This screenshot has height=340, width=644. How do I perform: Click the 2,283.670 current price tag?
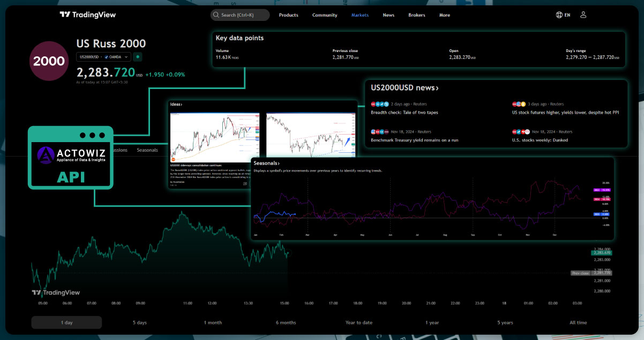point(601,253)
